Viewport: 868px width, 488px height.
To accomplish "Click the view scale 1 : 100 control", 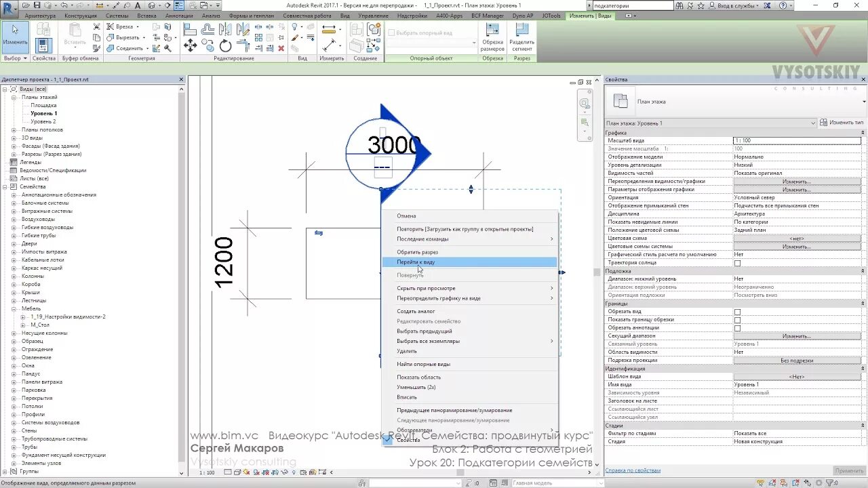I will coord(207,472).
